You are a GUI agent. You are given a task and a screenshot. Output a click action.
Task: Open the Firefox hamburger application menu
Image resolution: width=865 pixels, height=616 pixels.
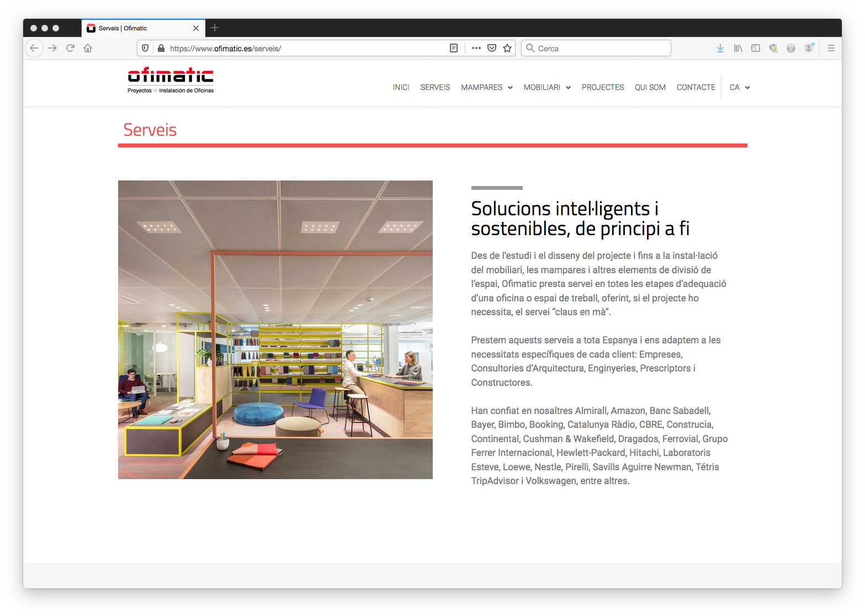coord(831,48)
